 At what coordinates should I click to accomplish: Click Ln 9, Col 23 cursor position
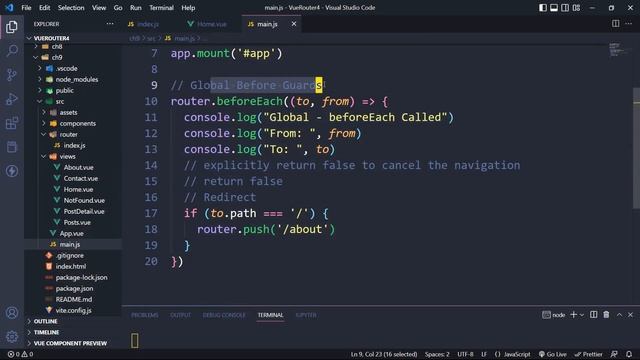click(x=384, y=354)
